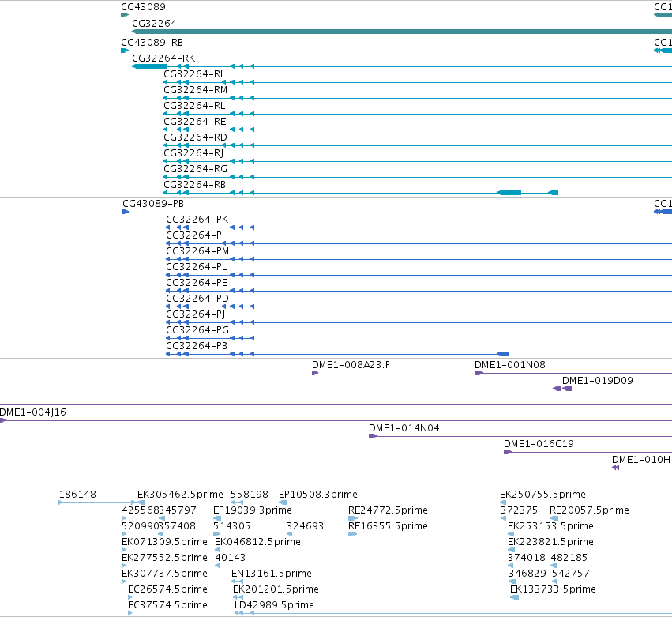This screenshot has width=672, height=617.
Task: Select EST 186148
Action: tap(77, 495)
